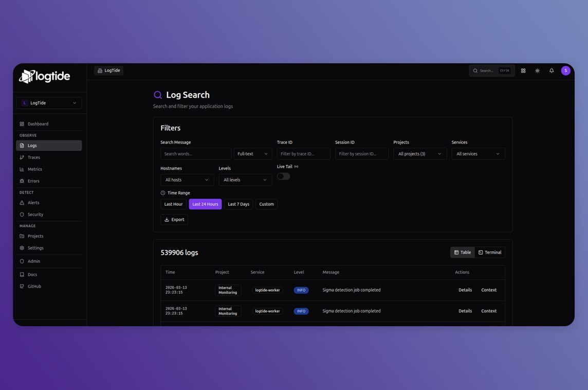Screen dimensions: 588x390
Task: Click the Filter by session ID field
Action: (x=362, y=154)
